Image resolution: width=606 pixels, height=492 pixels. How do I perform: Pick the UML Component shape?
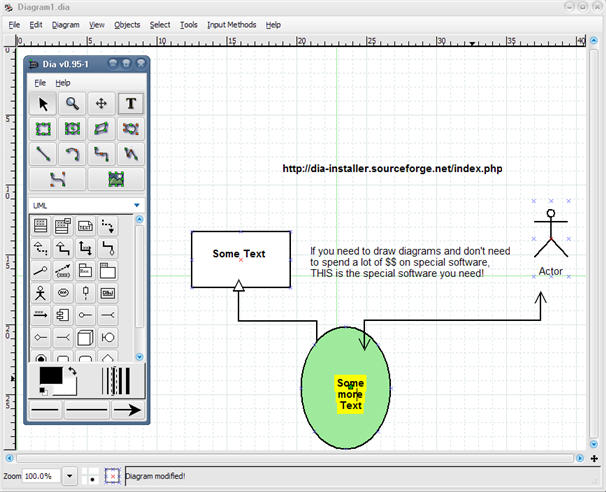point(63,315)
